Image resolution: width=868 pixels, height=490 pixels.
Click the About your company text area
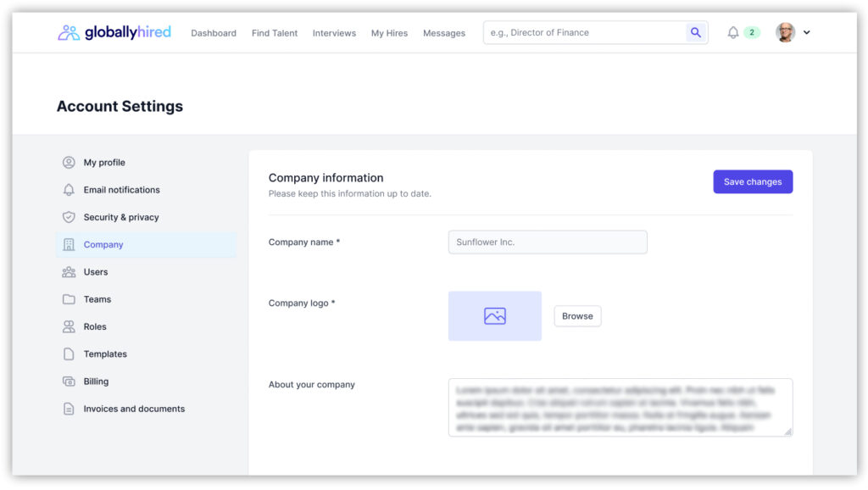620,408
